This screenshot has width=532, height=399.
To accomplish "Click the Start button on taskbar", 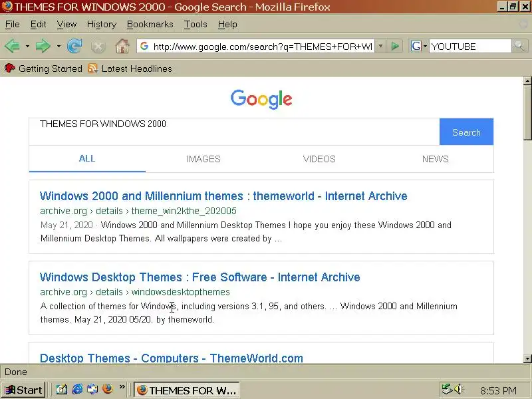I will 23,390.
